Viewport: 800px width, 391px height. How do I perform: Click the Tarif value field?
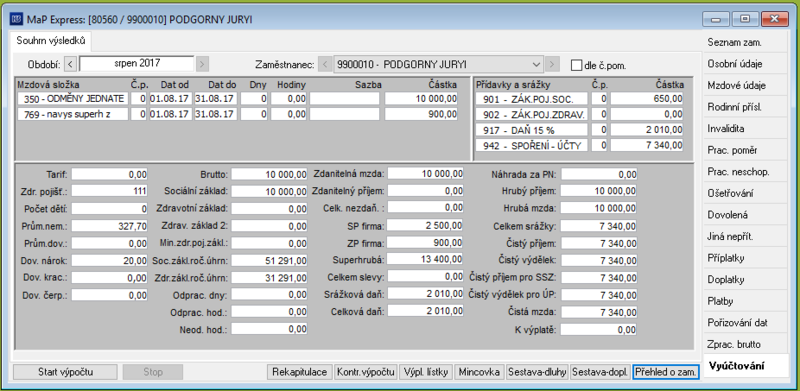110,175
